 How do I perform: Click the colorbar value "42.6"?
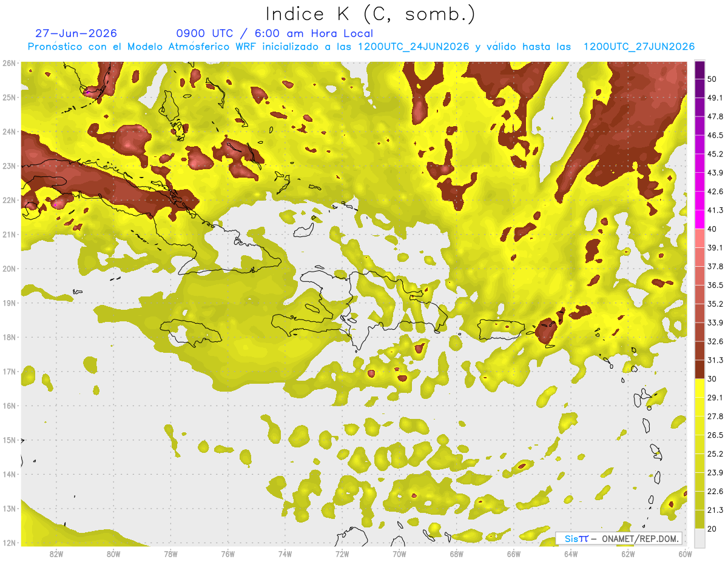click(715, 192)
